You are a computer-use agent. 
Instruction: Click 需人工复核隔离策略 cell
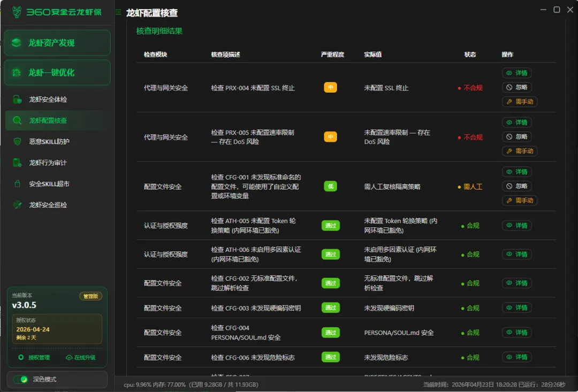[392, 187]
